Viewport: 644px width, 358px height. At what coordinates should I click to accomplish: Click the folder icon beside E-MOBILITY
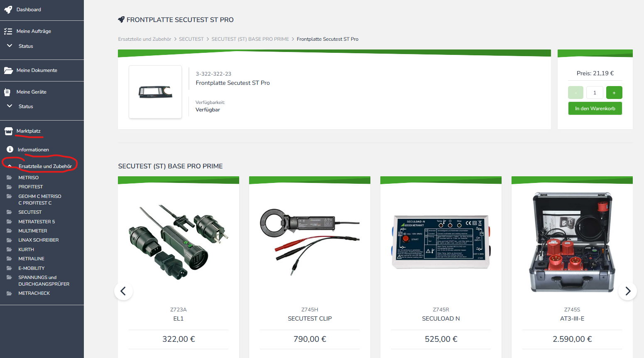point(9,268)
